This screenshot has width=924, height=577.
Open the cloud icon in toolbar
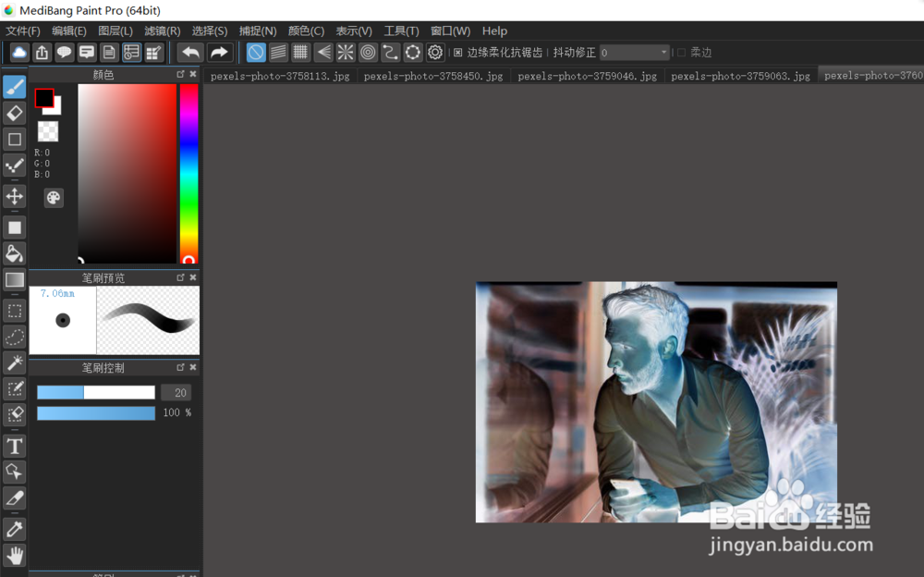[19, 53]
